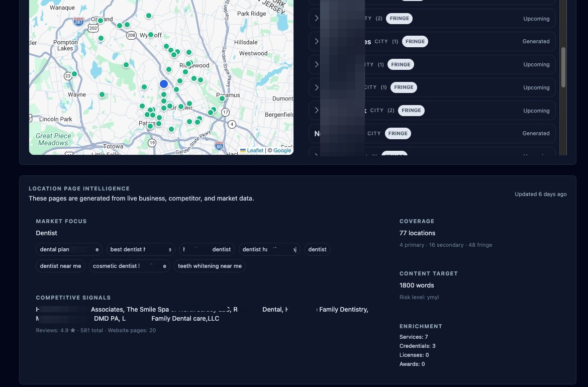Select the standalone 'dentist' keyword chip
Screen dimensions: 588x387
tap(317, 249)
